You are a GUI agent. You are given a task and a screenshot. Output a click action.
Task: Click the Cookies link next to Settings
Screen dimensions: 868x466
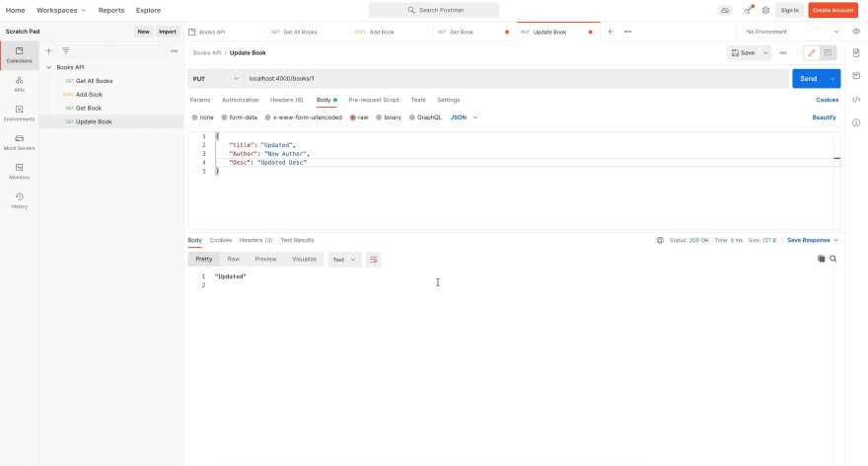click(827, 100)
